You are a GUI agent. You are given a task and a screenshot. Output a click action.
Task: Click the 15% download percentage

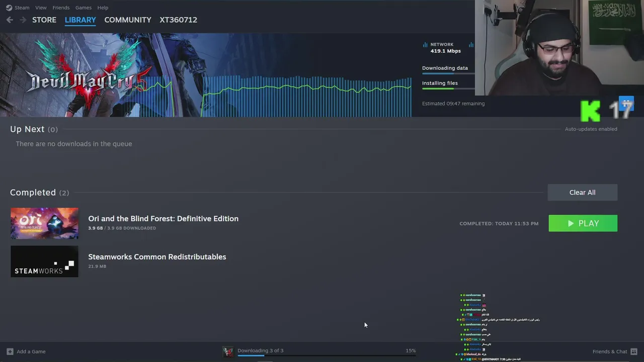pos(411,350)
